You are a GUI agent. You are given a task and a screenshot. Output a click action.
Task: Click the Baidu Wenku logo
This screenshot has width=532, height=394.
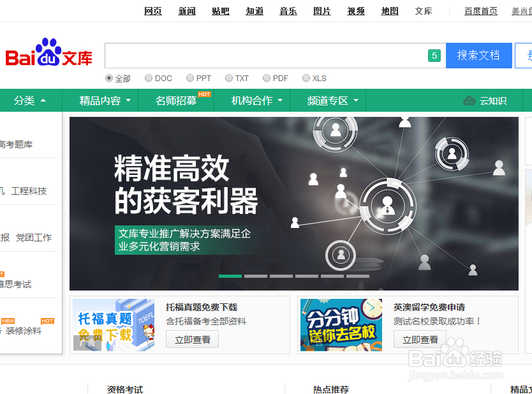49,52
